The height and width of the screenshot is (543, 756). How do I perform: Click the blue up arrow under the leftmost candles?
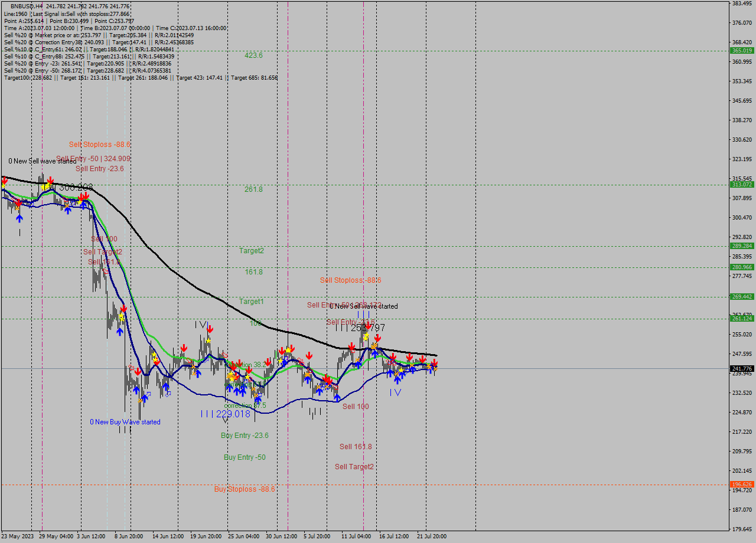[x=19, y=218]
